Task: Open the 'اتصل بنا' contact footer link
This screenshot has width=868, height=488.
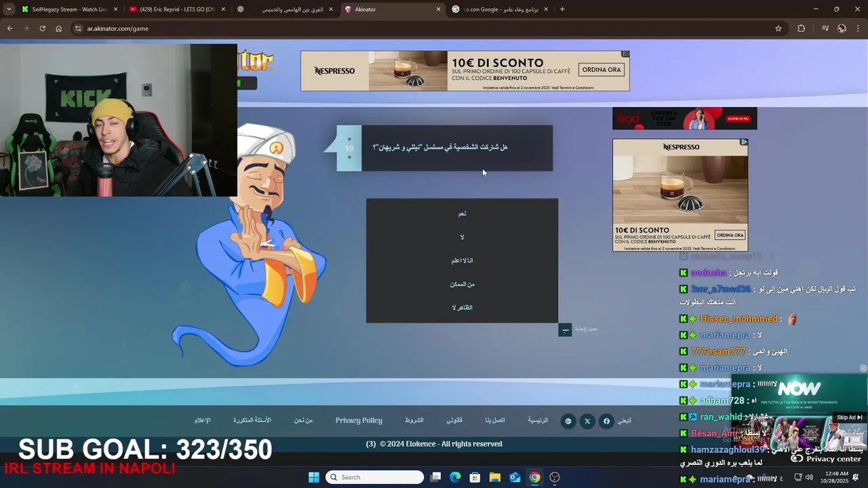Action: click(495, 420)
